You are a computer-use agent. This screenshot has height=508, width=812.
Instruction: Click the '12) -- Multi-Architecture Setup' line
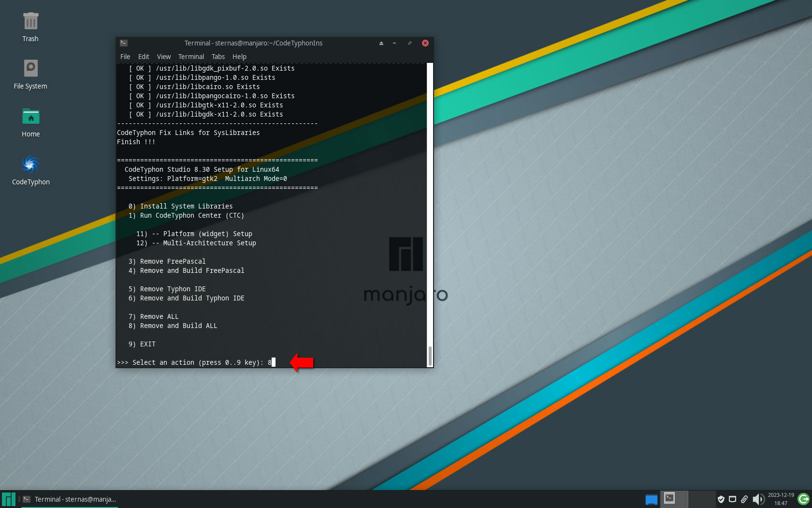[x=196, y=243]
